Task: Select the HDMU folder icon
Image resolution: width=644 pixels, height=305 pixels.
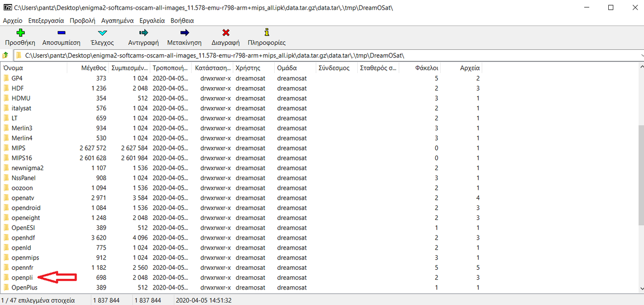Action: point(7,98)
